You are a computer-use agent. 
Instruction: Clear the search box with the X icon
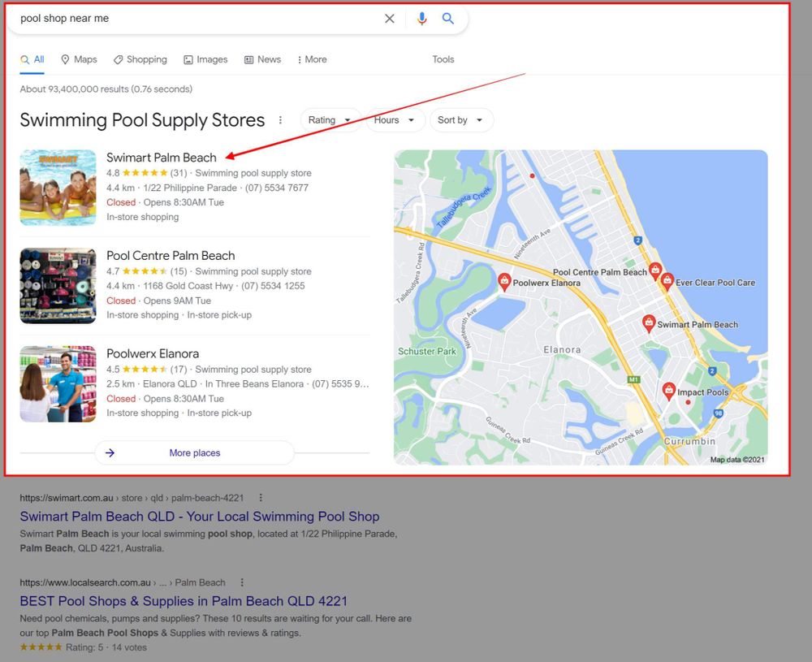(390, 19)
